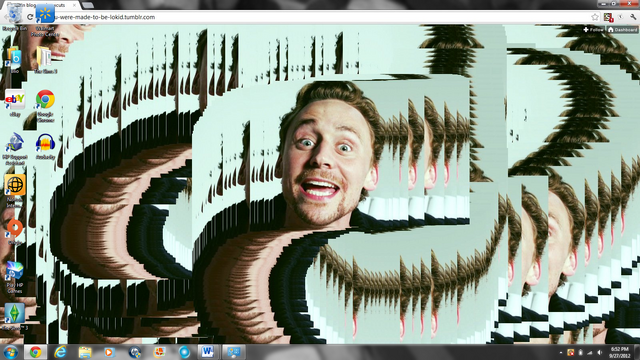640x360 pixels.
Task: Select The Sims 3 desktop shortcut
Action: tap(15, 317)
